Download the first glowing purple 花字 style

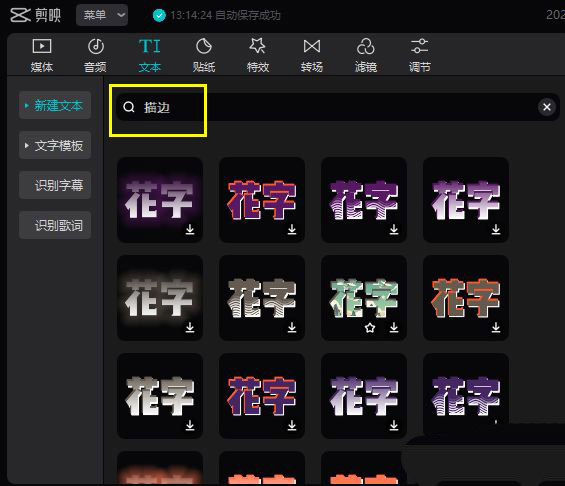pos(190,229)
